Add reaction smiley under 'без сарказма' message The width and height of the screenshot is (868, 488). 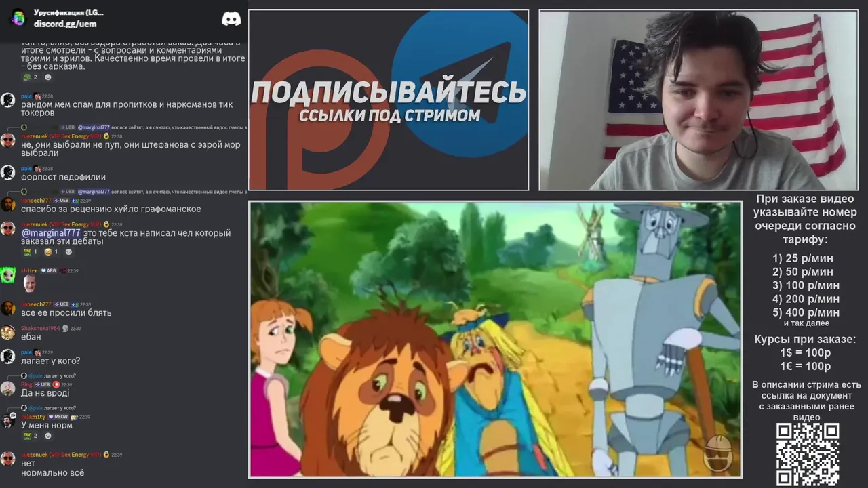click(x=48, y=77)
